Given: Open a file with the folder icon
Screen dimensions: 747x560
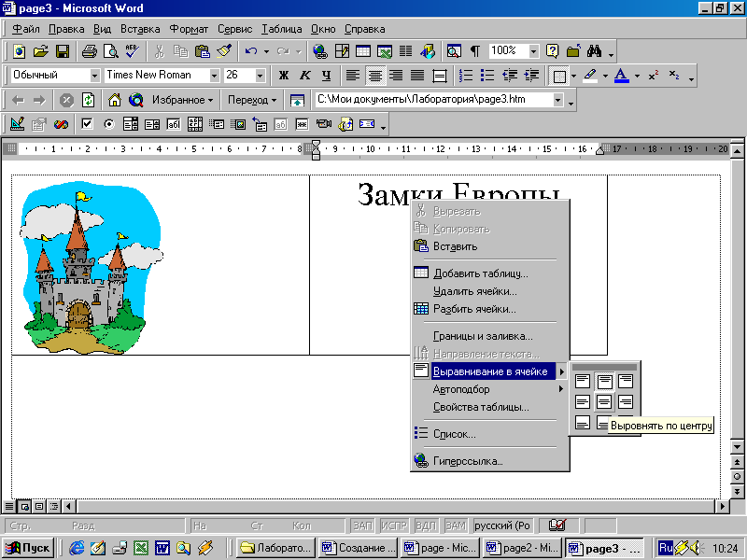Looking at the screenshot, I should click(41, 51).
